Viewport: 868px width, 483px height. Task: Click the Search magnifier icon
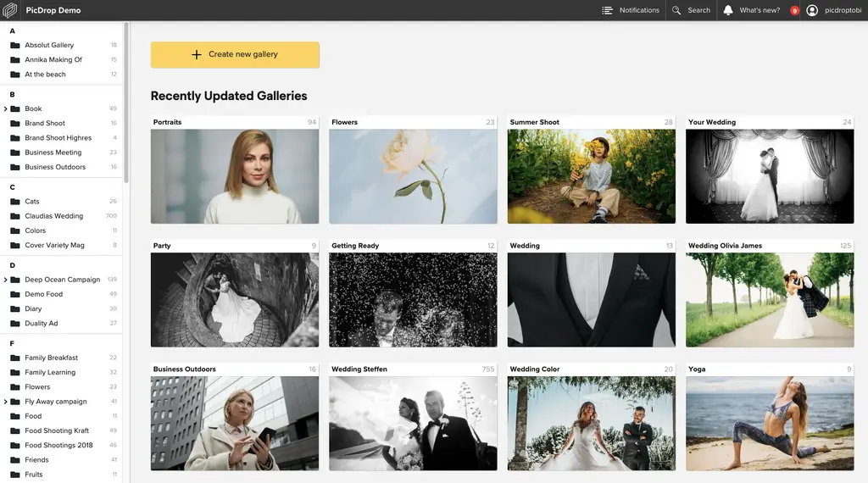(x=676, y=10)
